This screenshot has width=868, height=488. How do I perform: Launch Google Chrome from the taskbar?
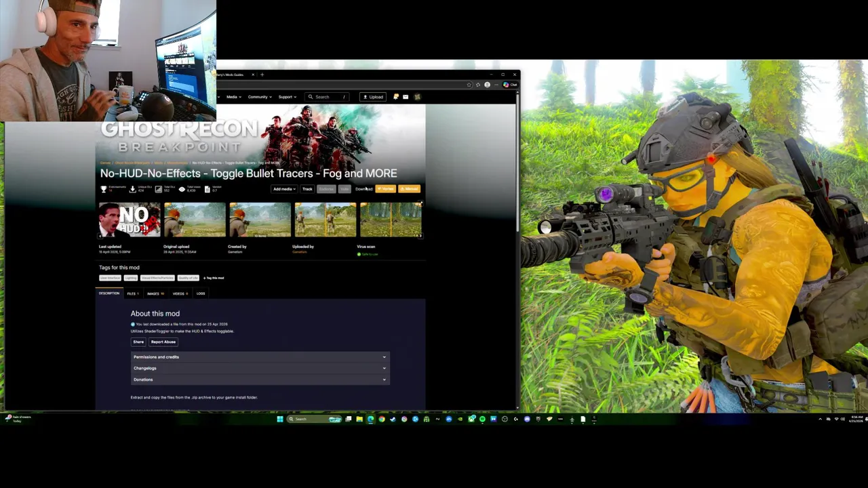pos(382,419)
